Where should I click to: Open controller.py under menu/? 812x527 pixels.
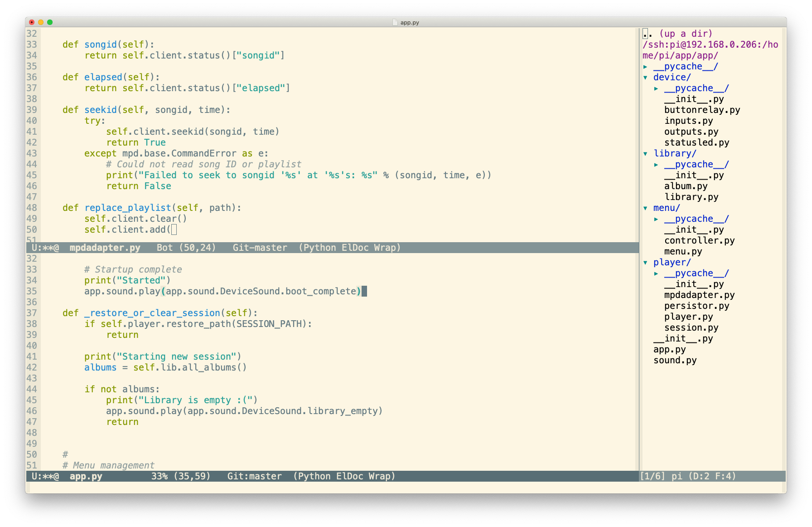click(699, 240)
